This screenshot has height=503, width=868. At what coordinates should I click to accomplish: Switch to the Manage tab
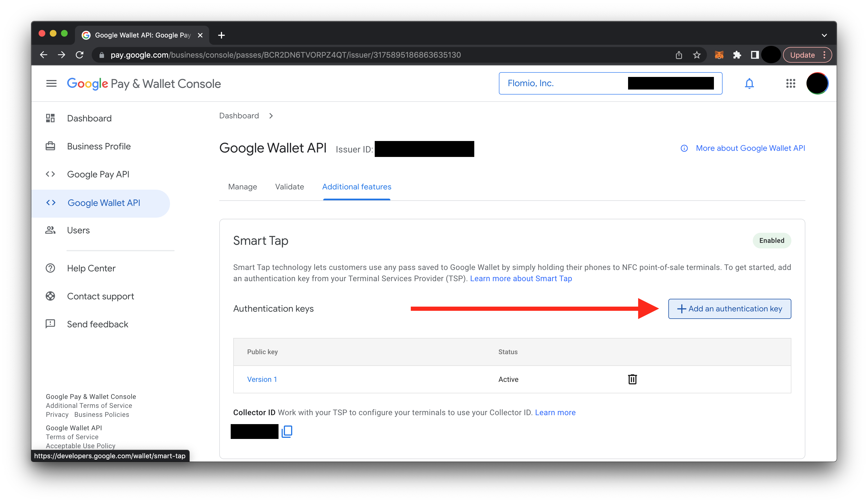click(x=242, y=187)
